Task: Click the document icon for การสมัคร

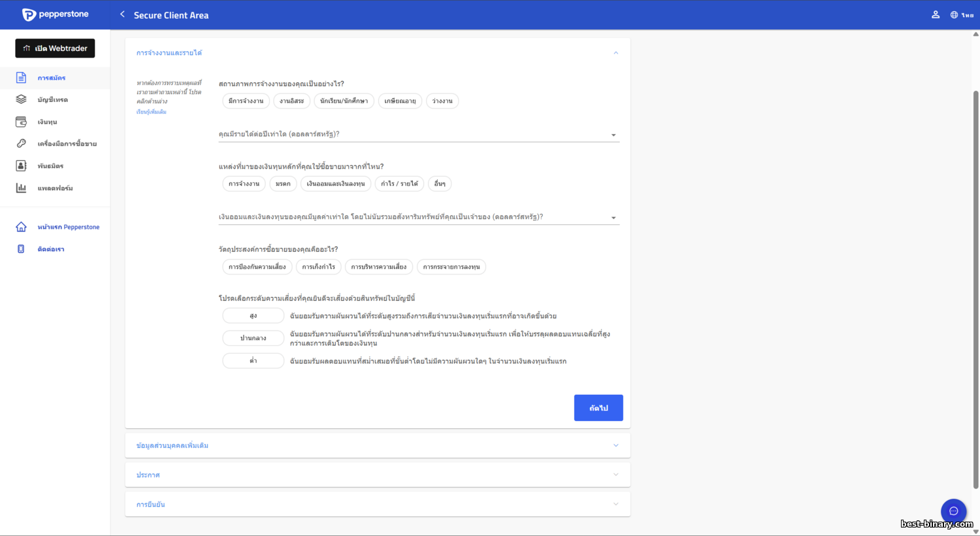Action: 21,78
